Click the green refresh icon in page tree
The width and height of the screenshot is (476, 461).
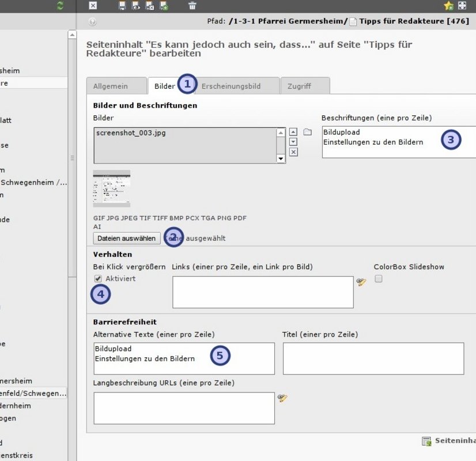pyautogui.click(x=61, y=6)
